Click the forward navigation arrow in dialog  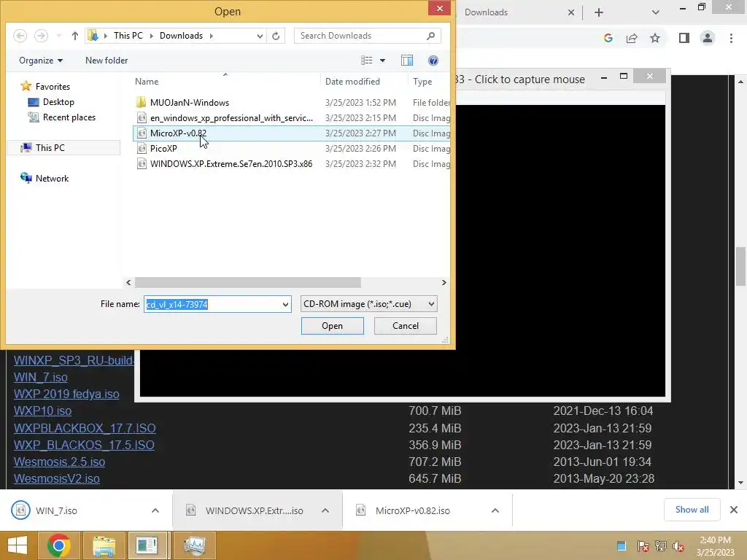[x=41, y=36]
